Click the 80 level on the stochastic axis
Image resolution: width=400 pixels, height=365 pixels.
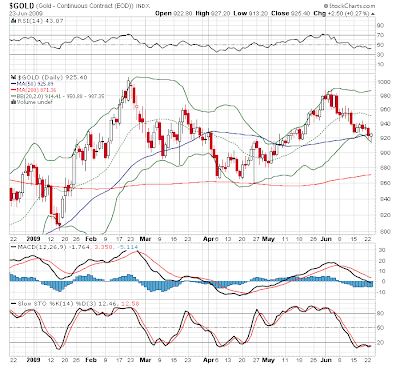click(381, 313)
